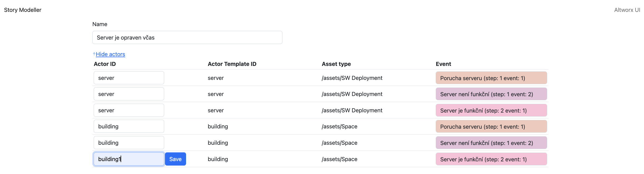The image size is (644, 174).
Task: Click the Save button next to building1
Action: (x=175, y=159)
